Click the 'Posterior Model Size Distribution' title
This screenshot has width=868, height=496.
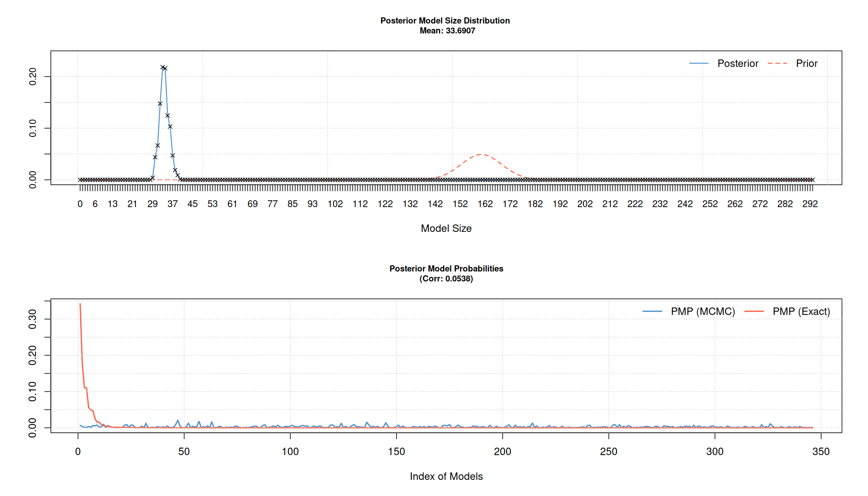coord(445,21)
